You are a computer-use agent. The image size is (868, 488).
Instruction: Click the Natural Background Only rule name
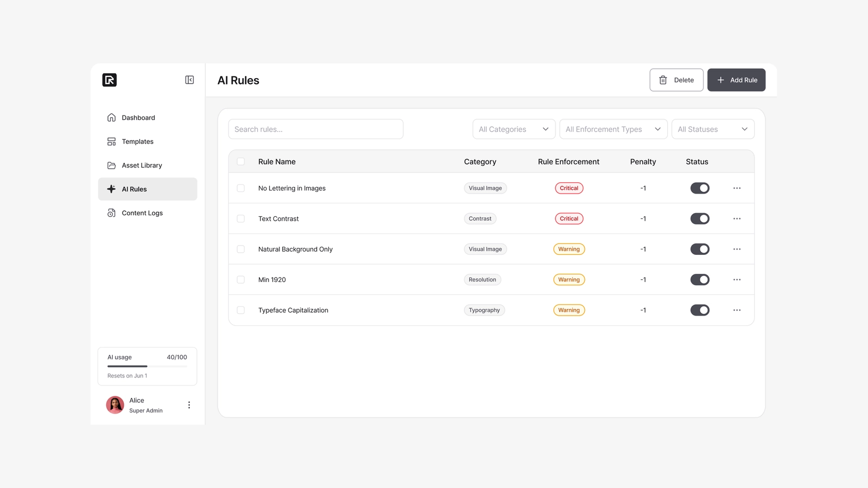295,249
